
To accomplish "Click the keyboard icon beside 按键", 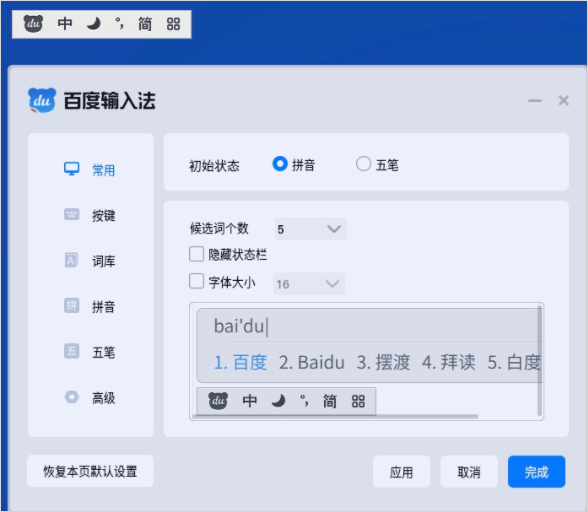I will pos(72,215).
